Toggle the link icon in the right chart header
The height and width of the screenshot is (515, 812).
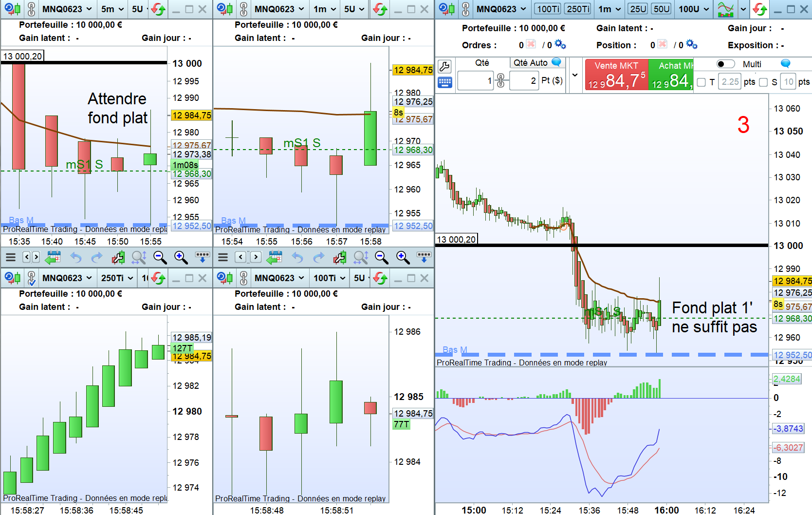click(x=465, y=9)
